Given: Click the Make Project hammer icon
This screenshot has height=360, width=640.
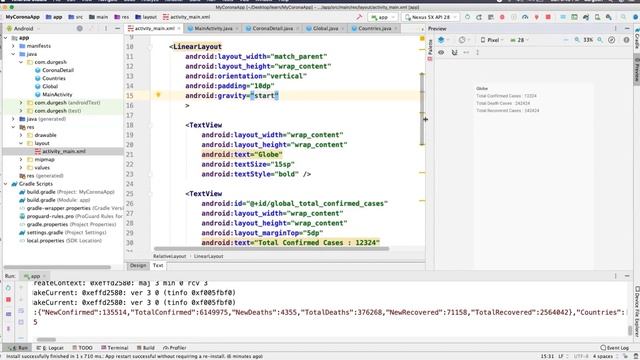Looking at the screenshot, I should [359, 17].
